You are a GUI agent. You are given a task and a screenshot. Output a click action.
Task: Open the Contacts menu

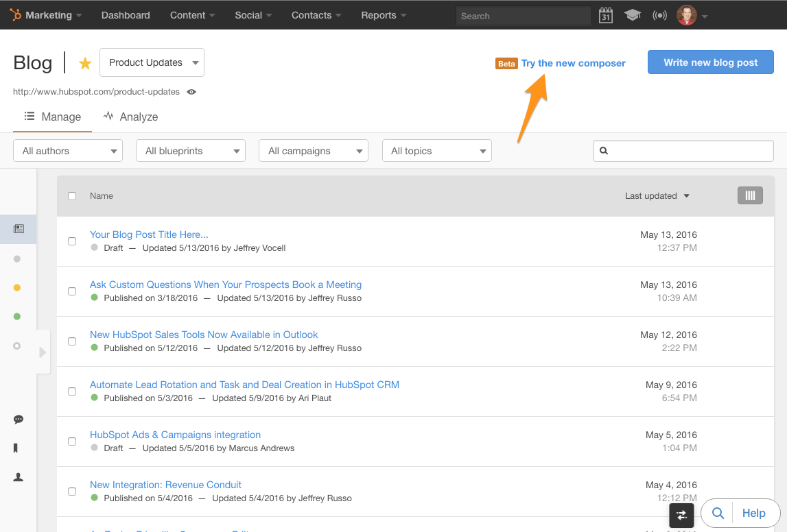[316, 16]
